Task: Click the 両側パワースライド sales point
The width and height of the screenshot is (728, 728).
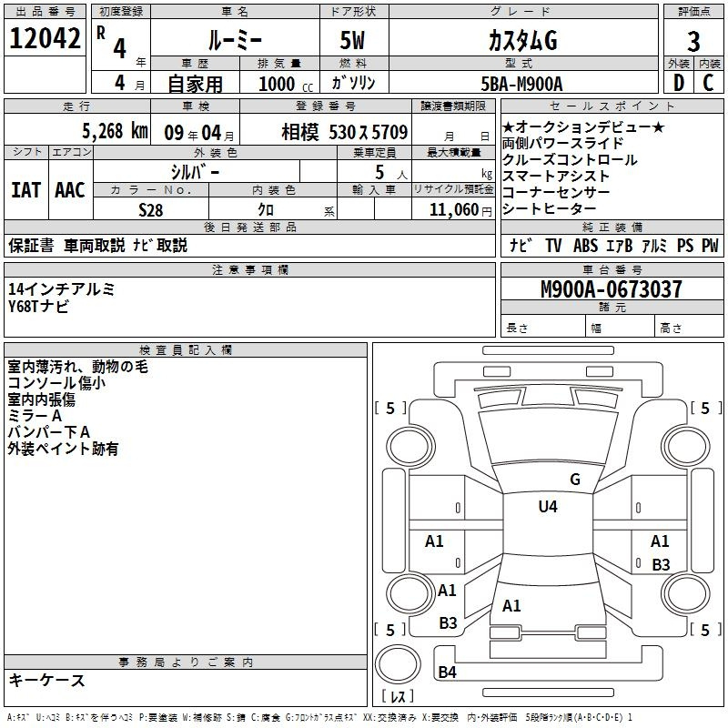Action: (x=562, y=143)
